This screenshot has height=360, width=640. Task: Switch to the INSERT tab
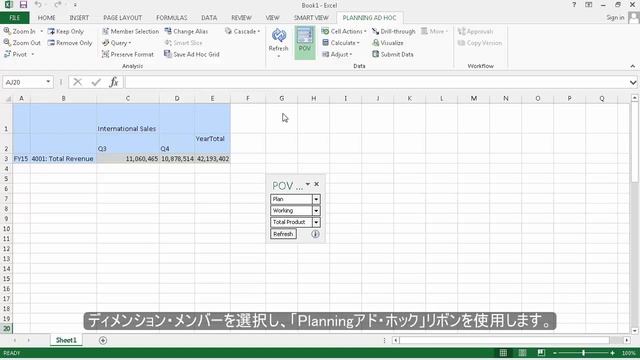tap(79, 18)
